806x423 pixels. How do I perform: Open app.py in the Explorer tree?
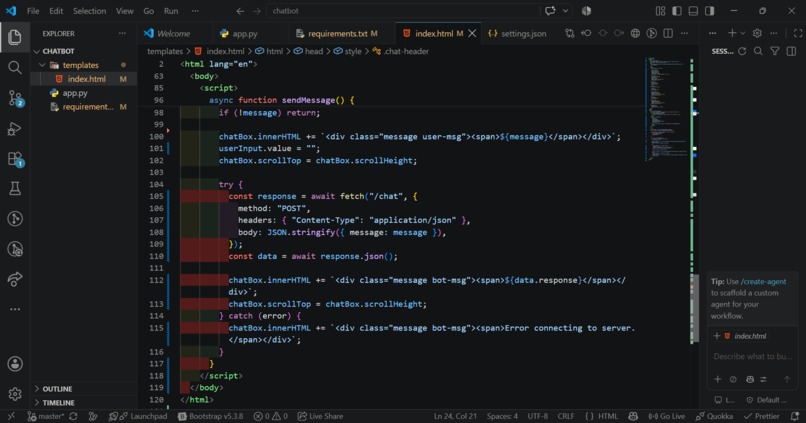click(75, 93)
